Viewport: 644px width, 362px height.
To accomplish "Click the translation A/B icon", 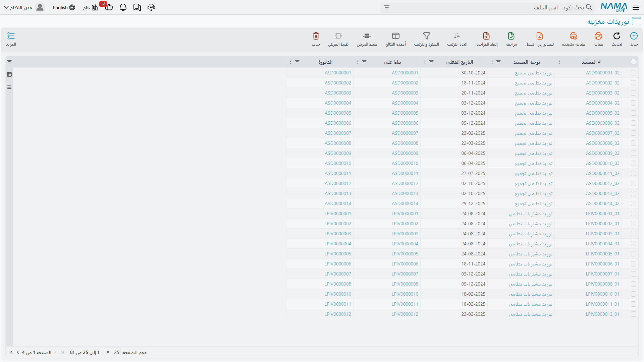I will tap(151, 7).
